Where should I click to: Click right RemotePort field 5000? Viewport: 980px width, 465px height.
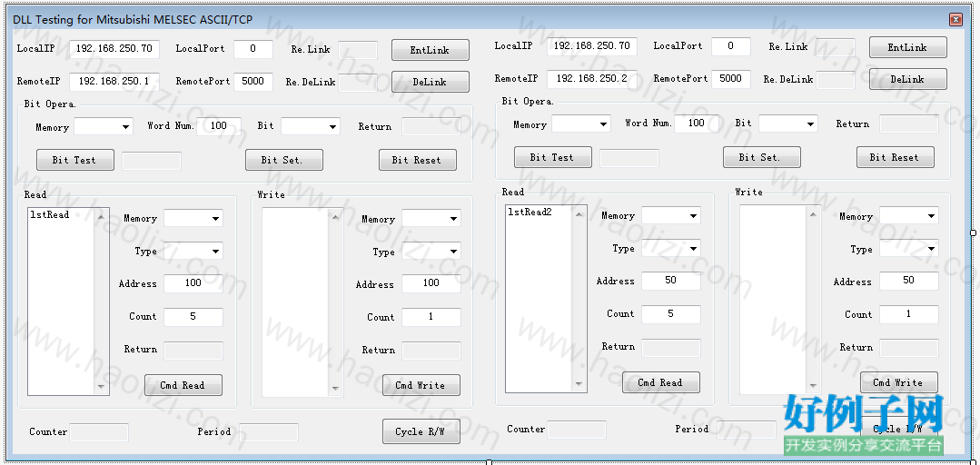tap(730, 79)
